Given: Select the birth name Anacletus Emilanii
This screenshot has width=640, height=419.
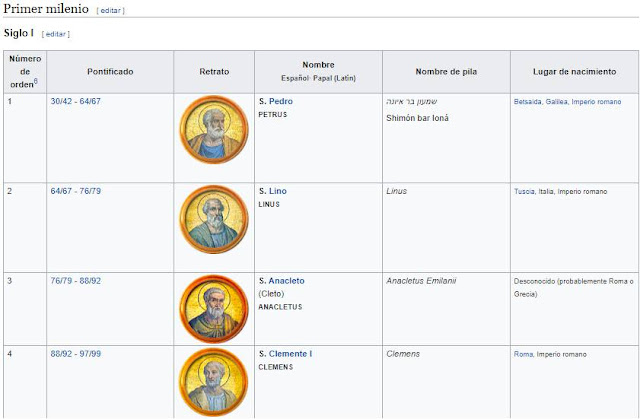Looking at the screenshot, I should [x=421, y=281].
